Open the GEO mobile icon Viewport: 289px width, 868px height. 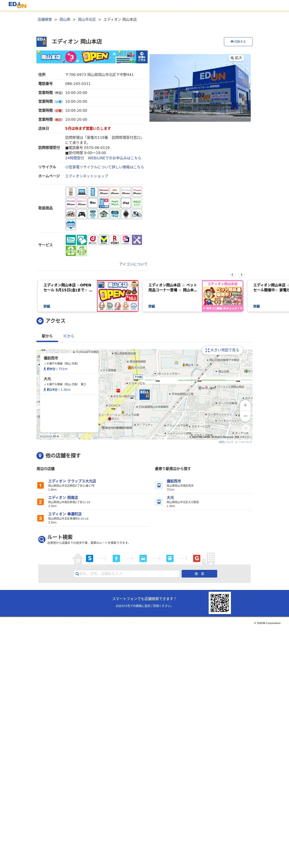(x=137, y=203)
